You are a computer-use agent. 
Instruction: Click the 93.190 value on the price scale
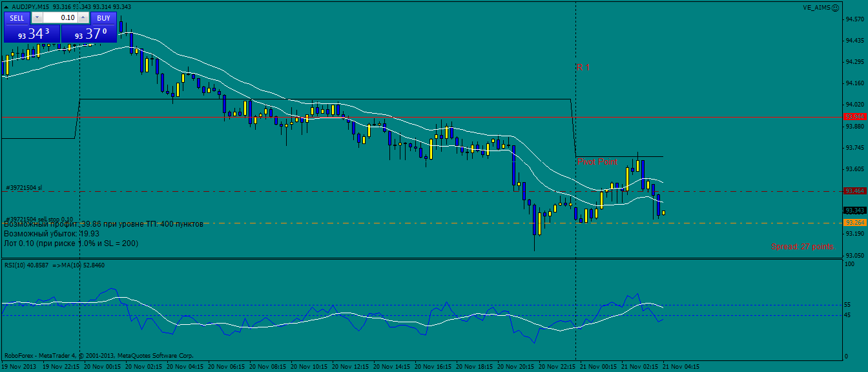[855, 234]
